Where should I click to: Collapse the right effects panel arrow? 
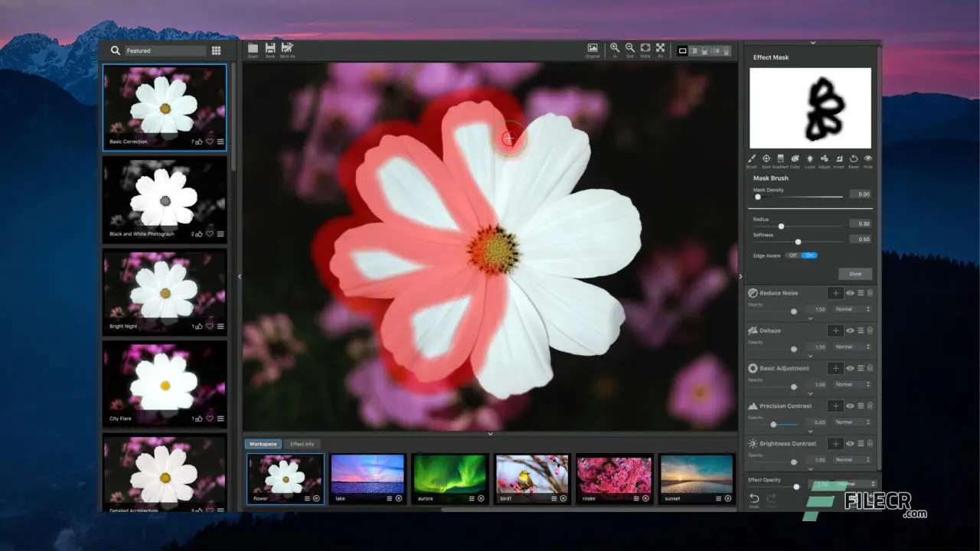point(740,276)
